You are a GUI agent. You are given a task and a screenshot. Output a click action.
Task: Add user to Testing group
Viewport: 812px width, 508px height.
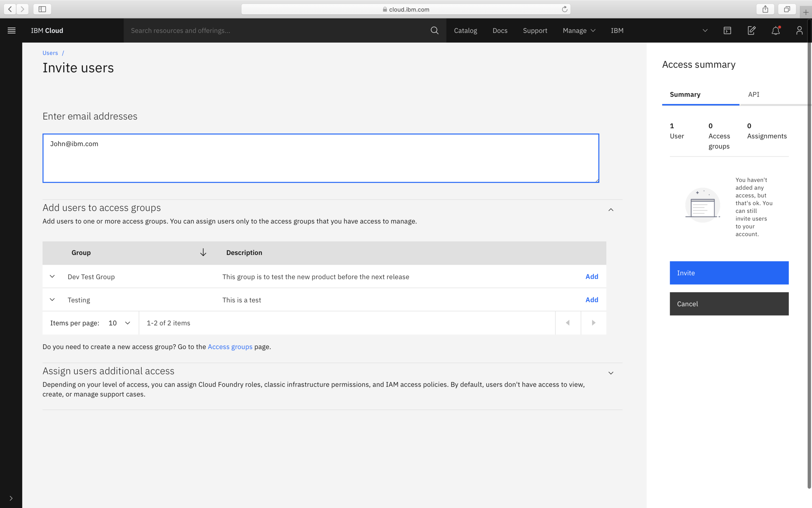[x=591, y=300]
